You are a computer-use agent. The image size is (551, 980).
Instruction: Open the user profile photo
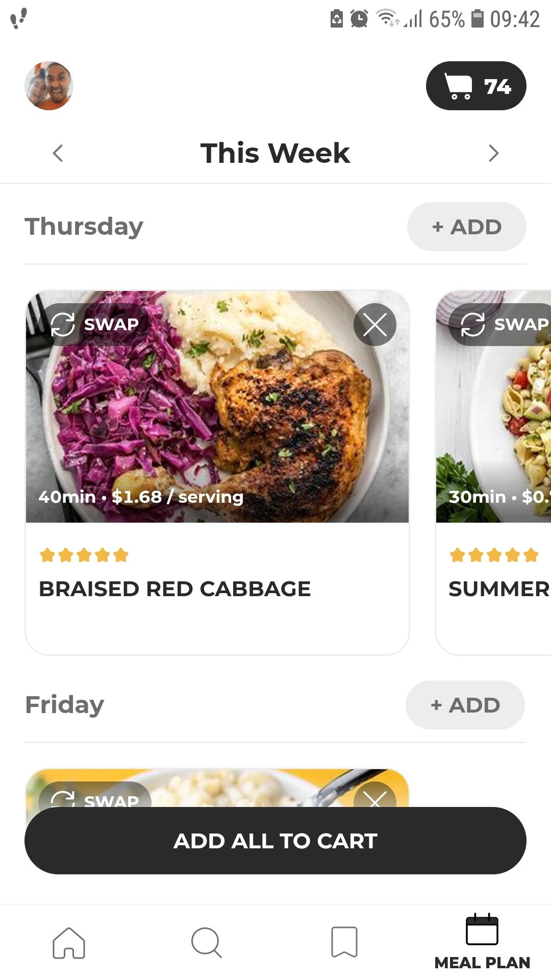tap(49, 86)
